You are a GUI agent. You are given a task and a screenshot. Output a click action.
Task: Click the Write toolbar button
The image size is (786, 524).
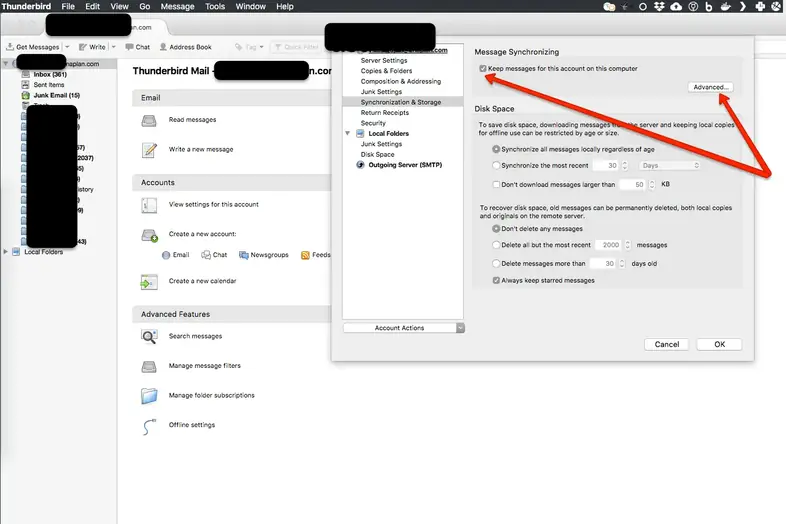click(x=92, y=47)
